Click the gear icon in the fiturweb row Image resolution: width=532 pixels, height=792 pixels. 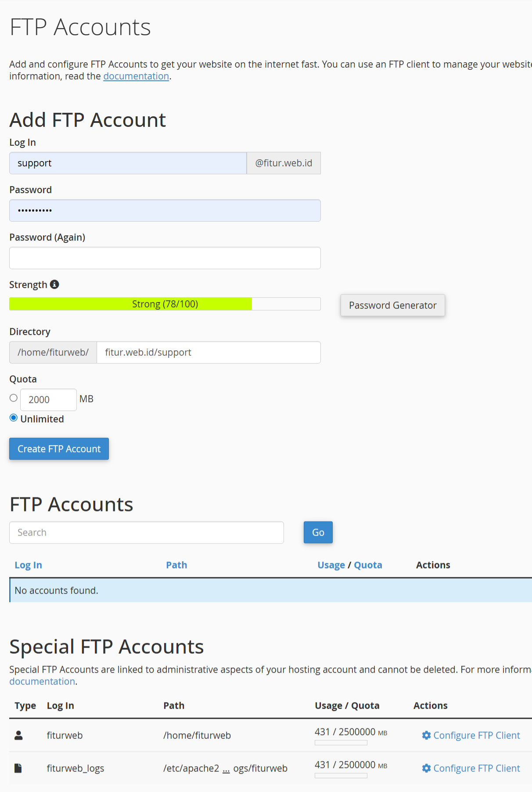pyautogui.click(x=426, y=735)
